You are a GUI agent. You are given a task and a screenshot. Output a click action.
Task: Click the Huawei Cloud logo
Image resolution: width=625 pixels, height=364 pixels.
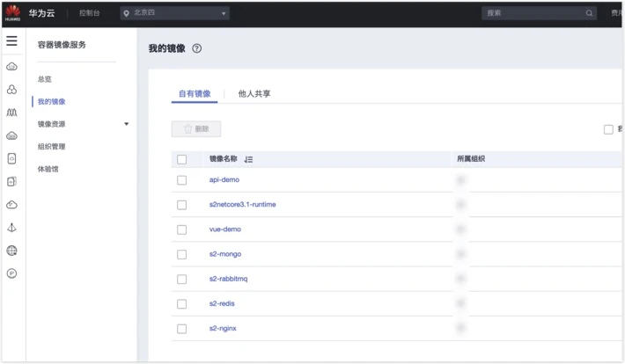(12, 12)
